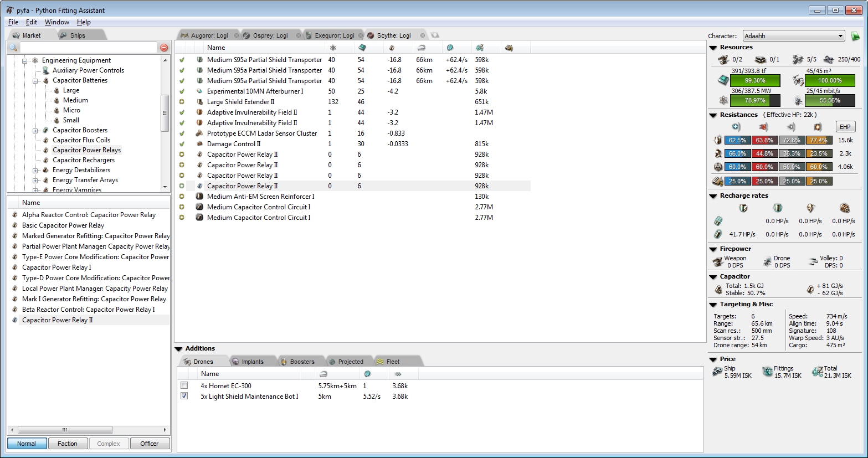
Task: Open the Implants additions tab
Action: 253,362
